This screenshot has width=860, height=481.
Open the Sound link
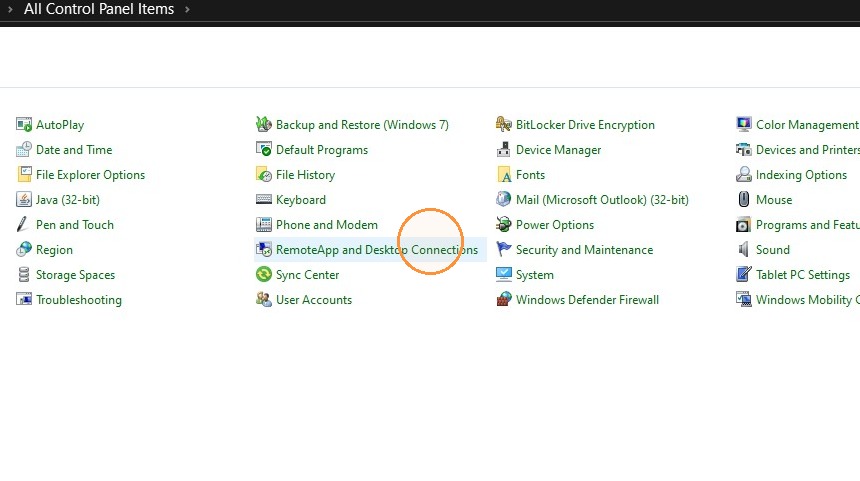coord(773,250)
